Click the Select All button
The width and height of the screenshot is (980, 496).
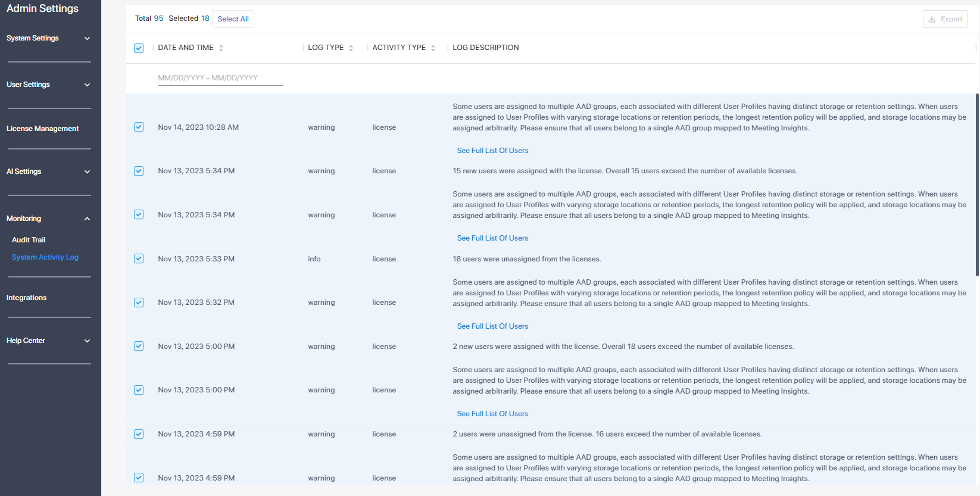233,19
